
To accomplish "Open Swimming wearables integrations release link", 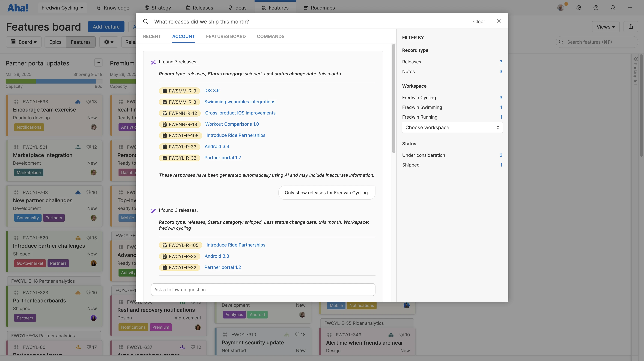I will coord(239,102).
